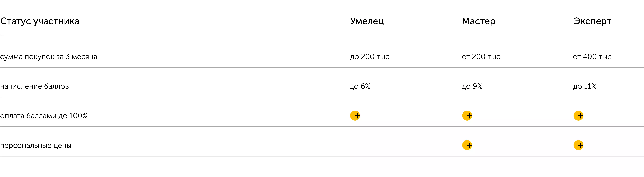Select the Умелец column header
This screenshot has width=644, height=177.
(x=366, y=21)
